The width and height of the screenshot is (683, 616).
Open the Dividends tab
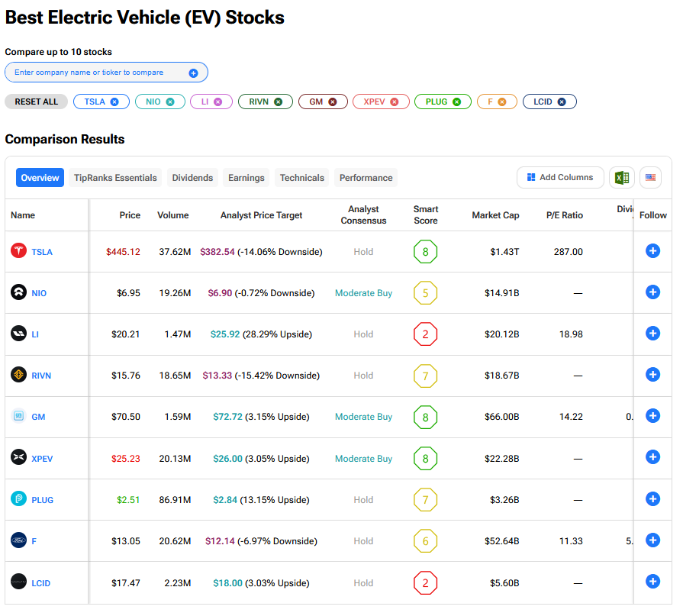pos(192,178)
